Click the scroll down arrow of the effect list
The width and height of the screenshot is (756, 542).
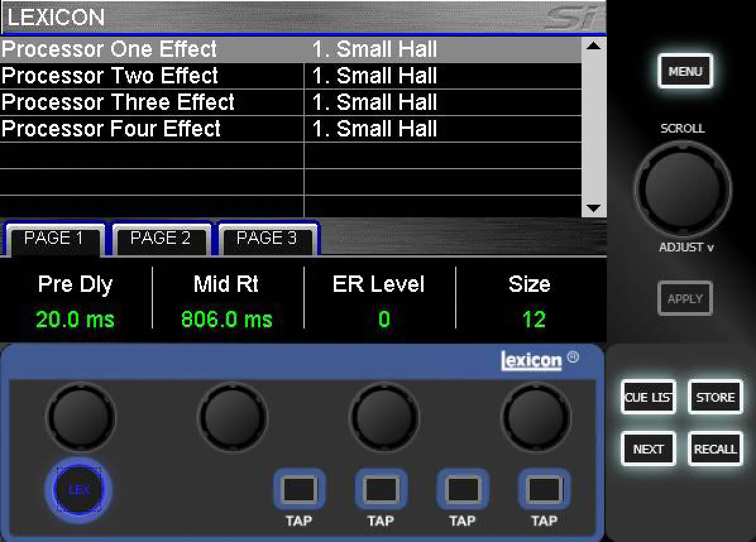[x=594, y=208]
